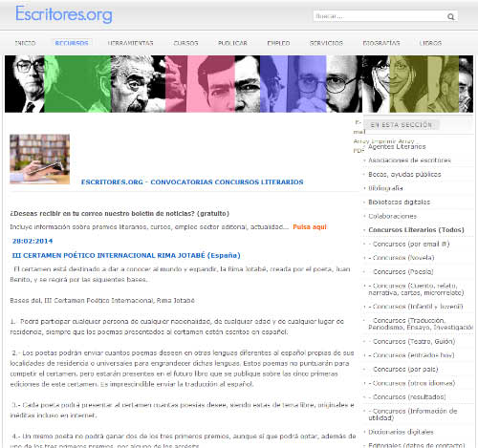Open Concursos (por país) link
The image size is (478, 448).
coord(403,369)
